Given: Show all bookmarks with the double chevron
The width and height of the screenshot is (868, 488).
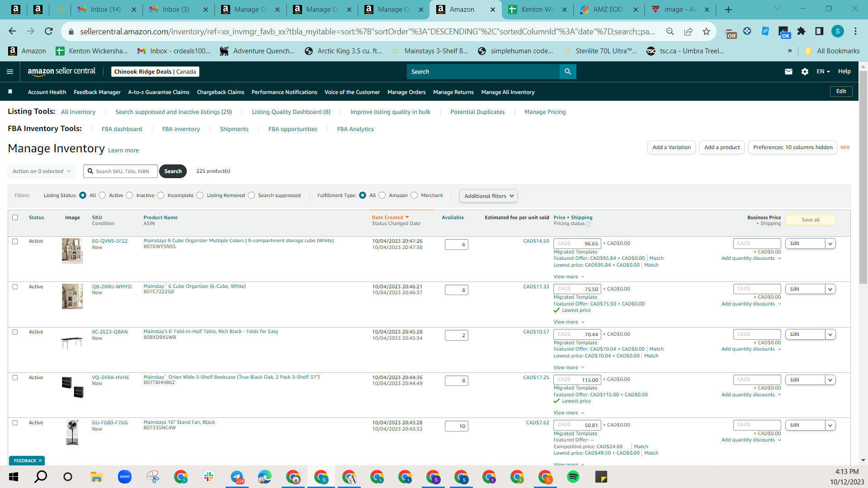Looking at the screenshot, I should click(790, 51).
